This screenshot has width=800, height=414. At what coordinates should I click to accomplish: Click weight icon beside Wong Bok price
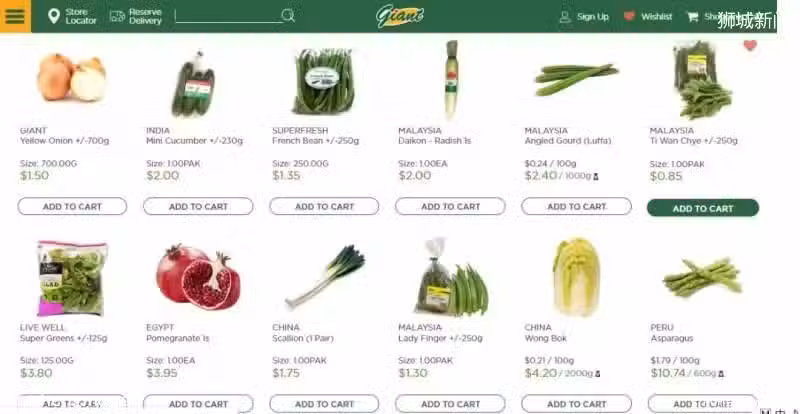pos(597,374)
